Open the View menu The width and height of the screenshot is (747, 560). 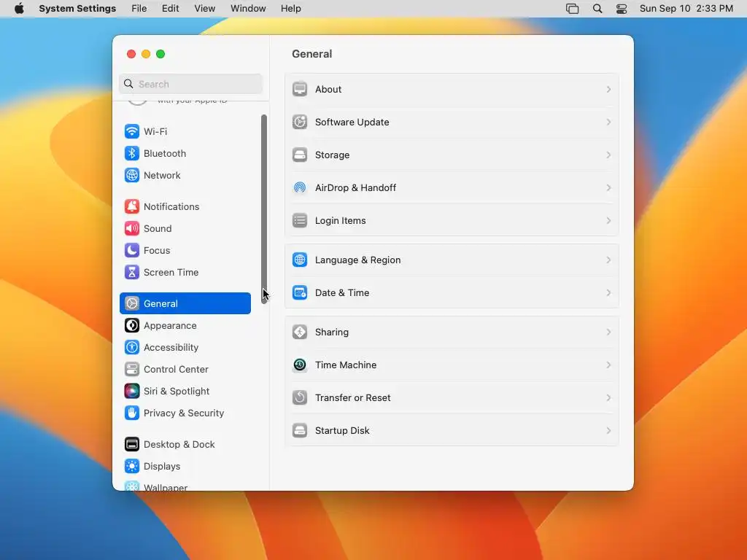[204, 9]
